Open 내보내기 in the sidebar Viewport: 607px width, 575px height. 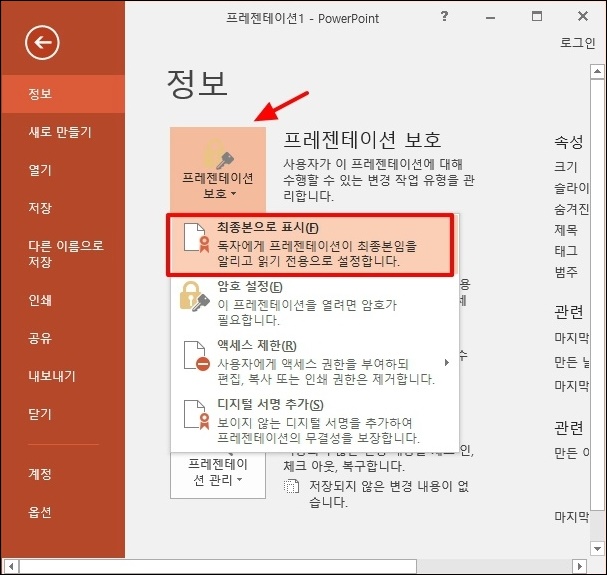pyautogui.click(x=52, y=376)
